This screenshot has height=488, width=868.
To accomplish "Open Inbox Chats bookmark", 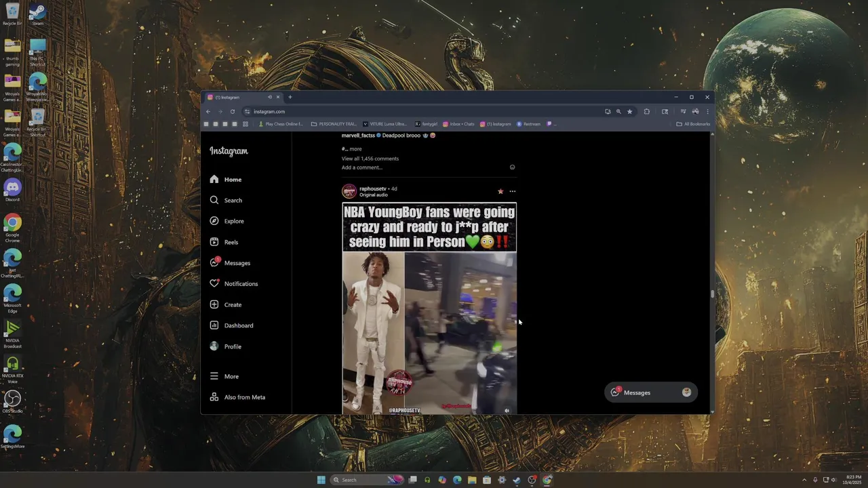I will (x=459, y=124).
